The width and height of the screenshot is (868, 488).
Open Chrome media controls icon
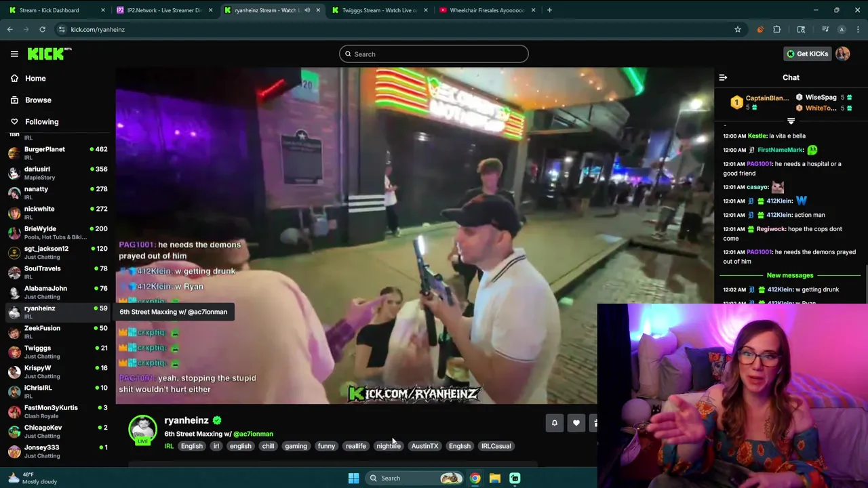(x=825, y=29)
